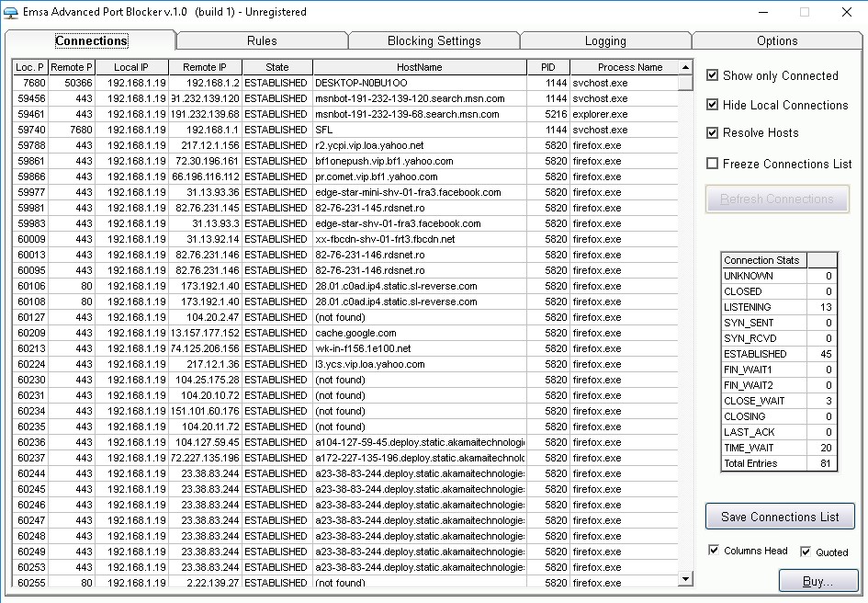Switch to the Rules tab
This screenshot has height=603, width=868.
[263, 40]
